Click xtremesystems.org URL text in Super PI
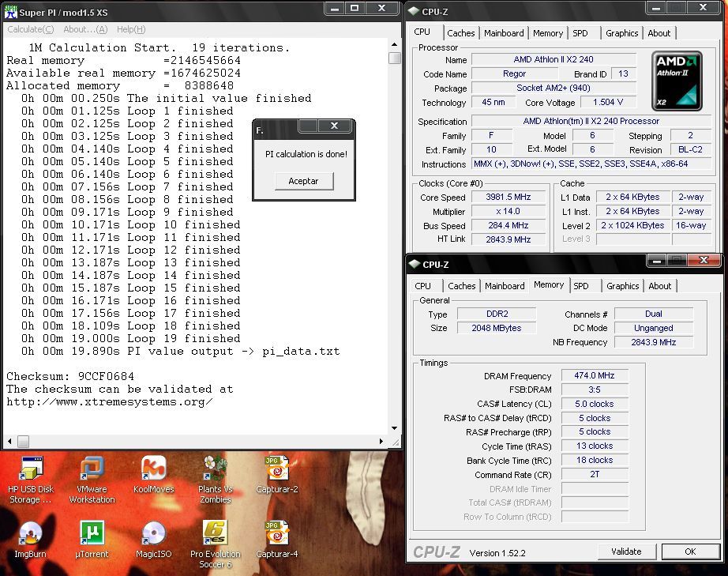The width and height of the screenshot is (728, 576). (x=110, y=402)
